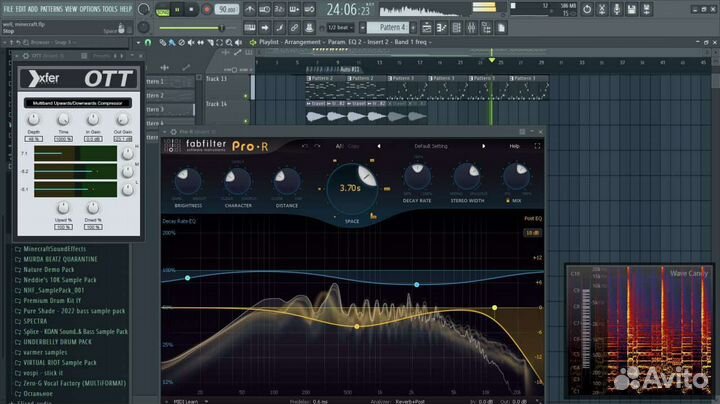Click the record button in transport
Viewport: 720px width, 404px height.
point(207,9)
